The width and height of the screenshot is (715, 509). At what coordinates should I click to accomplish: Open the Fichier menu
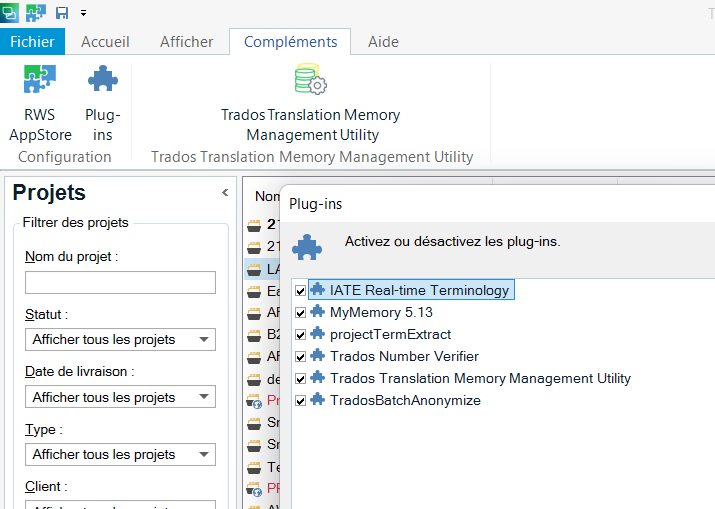[32, 42]
